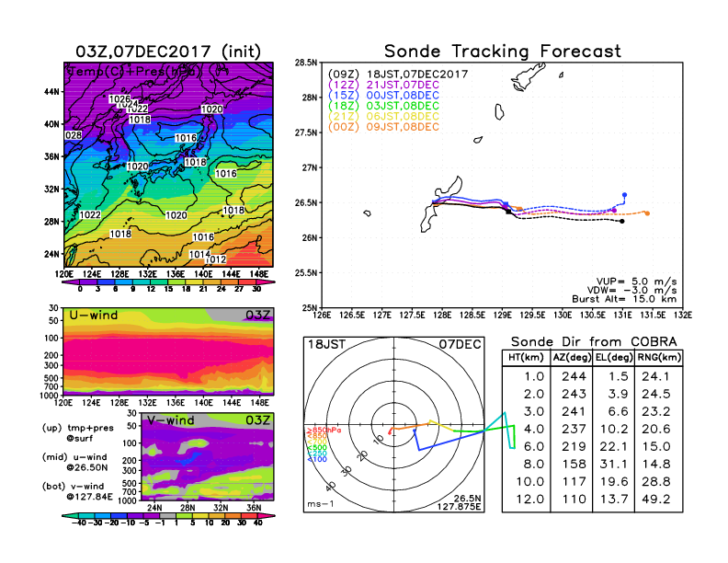Click azimuth value '237' in the table
This screenshot has width=728, height=563.
pyautogui.click(x=574, y=429)
